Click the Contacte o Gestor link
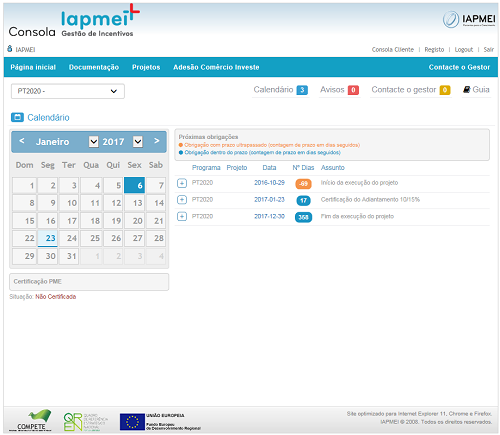This screenshot has width=500, height=435. [459, 67]
